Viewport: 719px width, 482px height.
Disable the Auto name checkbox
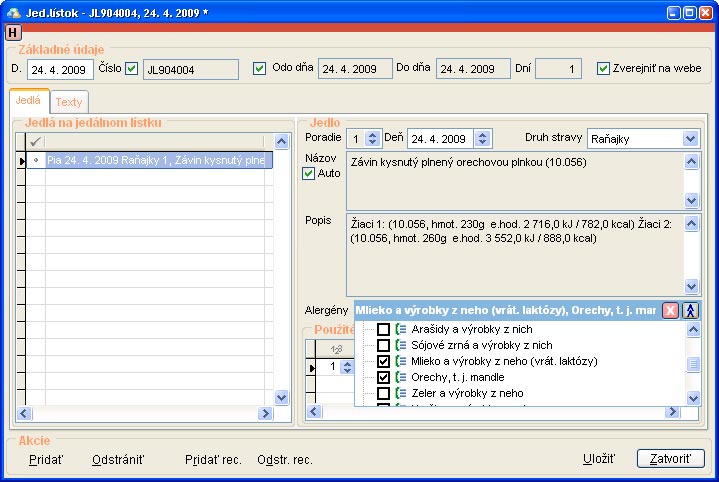[x=308, y=174]
